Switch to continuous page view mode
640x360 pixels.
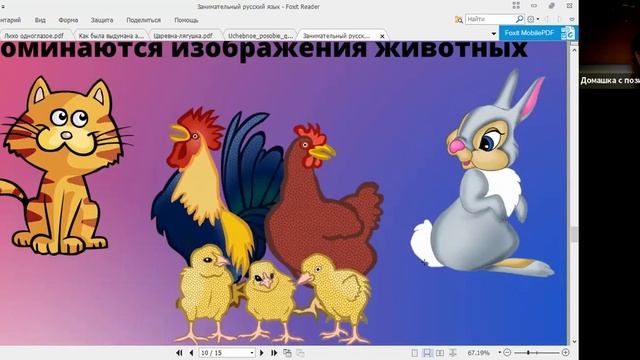pos(427,353)
